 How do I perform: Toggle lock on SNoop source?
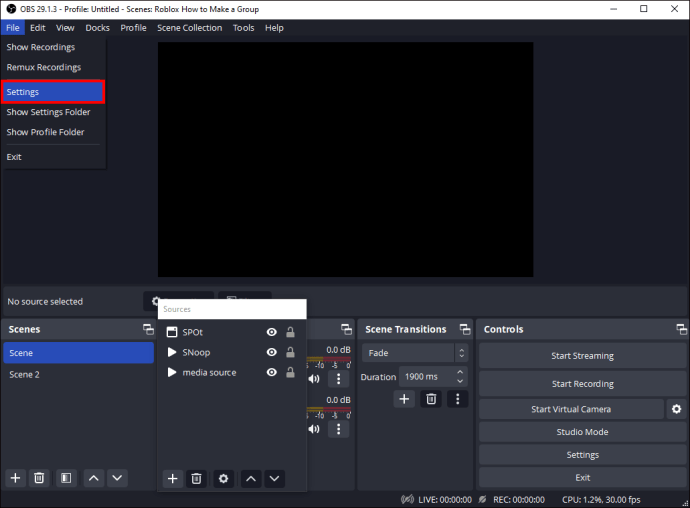[x=290, y=352]
